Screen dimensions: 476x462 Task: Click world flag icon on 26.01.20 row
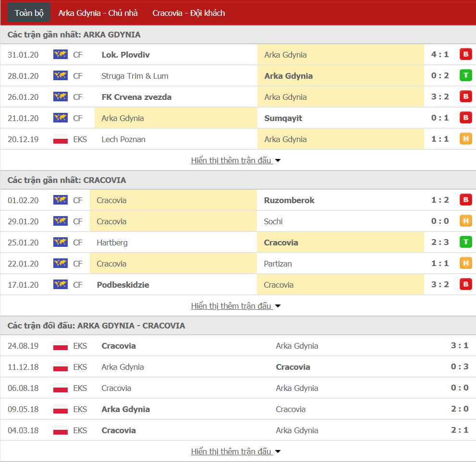(61, 97)
